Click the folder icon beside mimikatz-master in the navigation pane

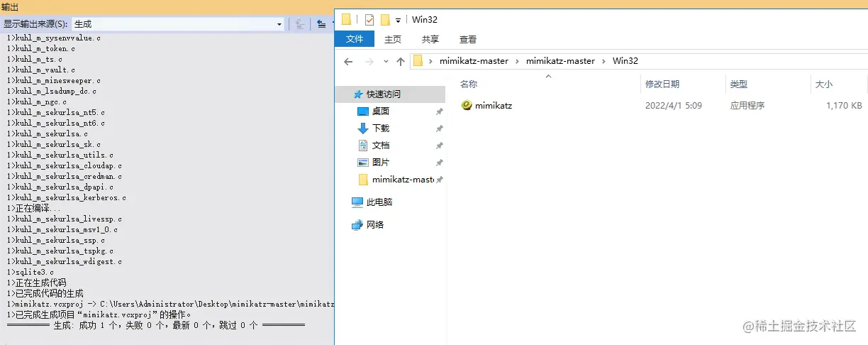click(x=363, y=179)
